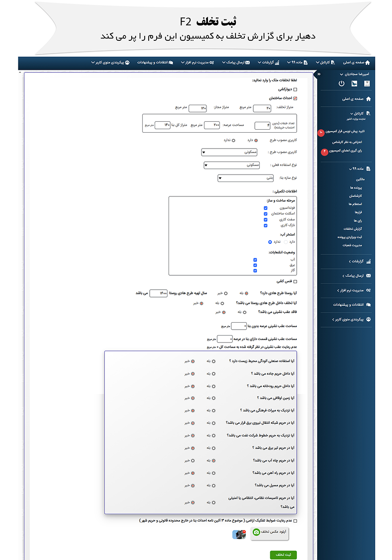Screen dimensions: 392x560
Task: Click the chat icon beside انتقادات و پیشنهادات in sidebar
Action: 369,304
